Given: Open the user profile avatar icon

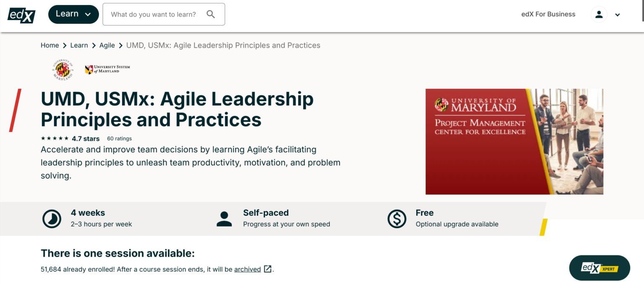Looking at the screenshot, I should tap(599, 14).
